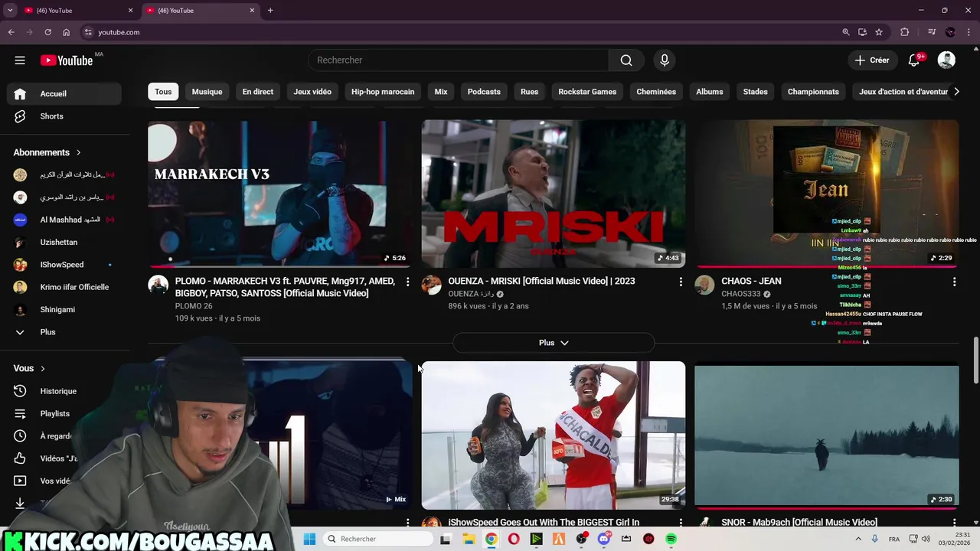Open the YouTube hamburger guide menu
Viewport: 980px width, 551px height.
[20, 60]
